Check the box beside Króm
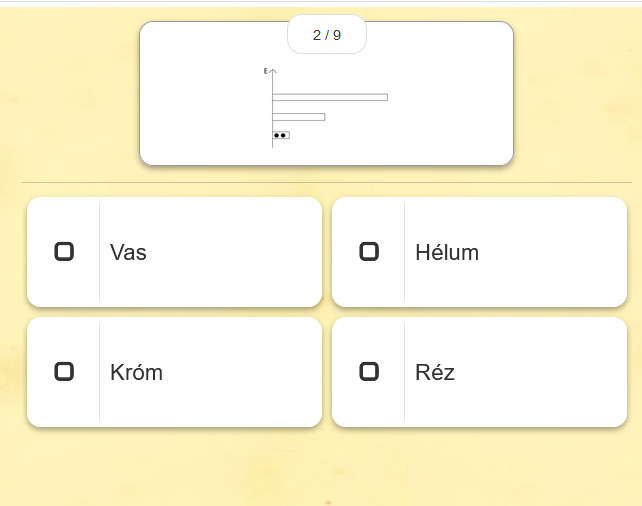Viewport: 642px width, 506px height. click(64, 371)
